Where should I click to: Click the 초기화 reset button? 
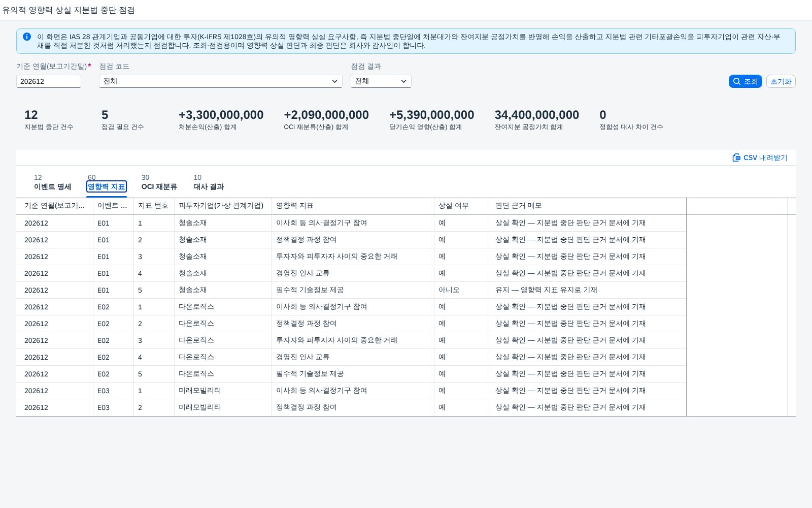pyautogui.click(x=781, y=81)
